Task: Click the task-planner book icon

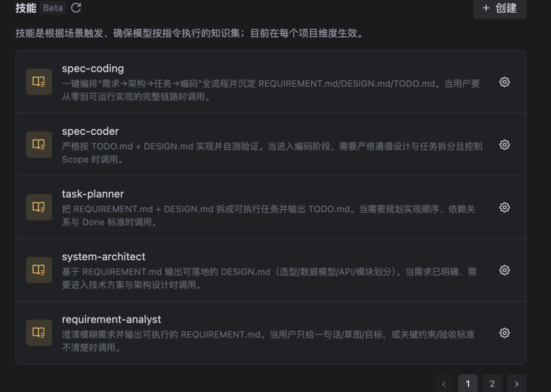Action: [39, 207]
